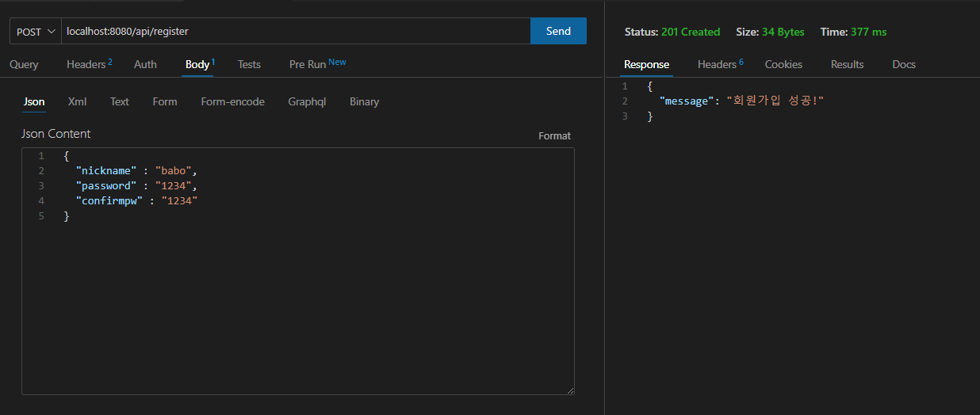The width and height of the screenshot is (980, 415).
Task: Click the Size 34 Bytes text
Action: 770,32
